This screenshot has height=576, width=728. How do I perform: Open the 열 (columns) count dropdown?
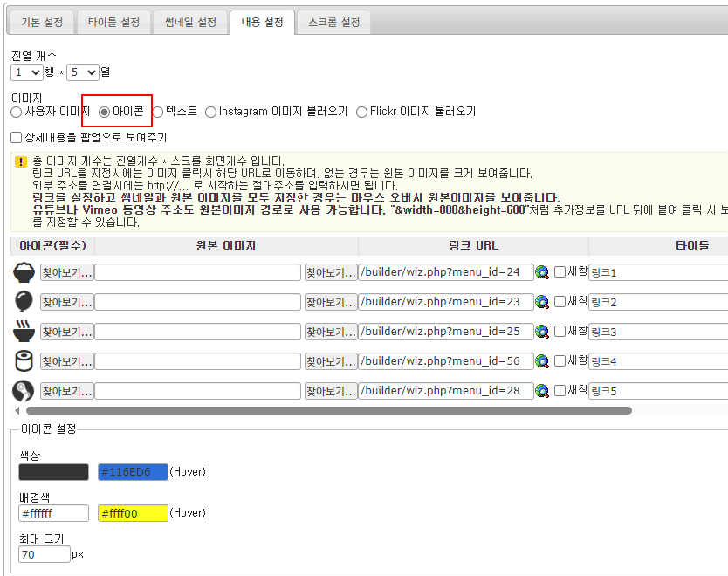click(x=82, y=72)
